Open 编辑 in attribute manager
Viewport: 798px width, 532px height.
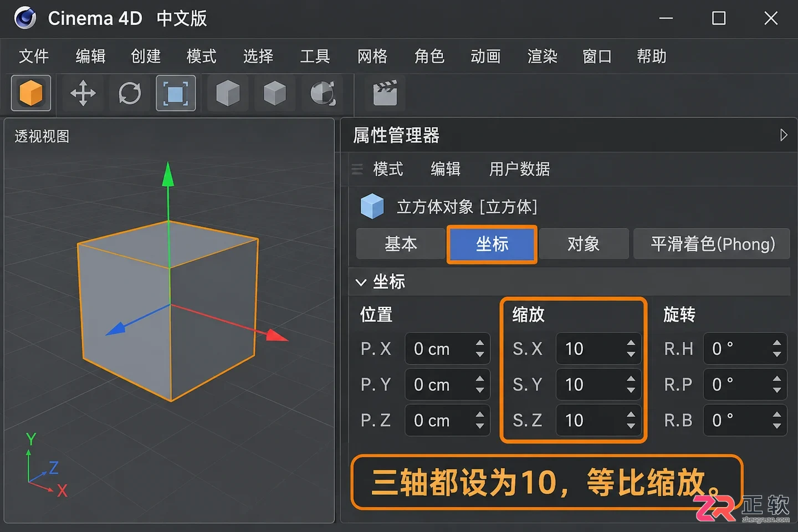[x=446, y=169]
